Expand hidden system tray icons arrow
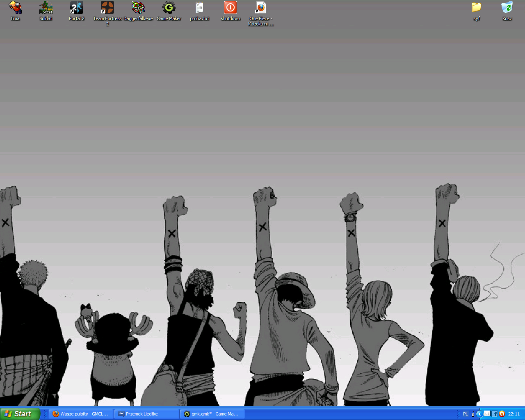The image size is (525, 420). coord(479,414)
